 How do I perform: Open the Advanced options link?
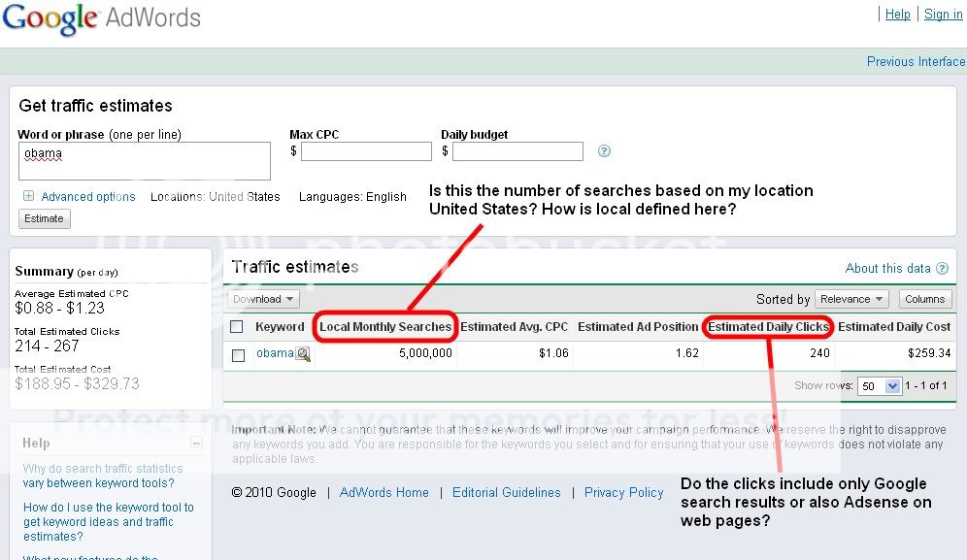point(88,197)
